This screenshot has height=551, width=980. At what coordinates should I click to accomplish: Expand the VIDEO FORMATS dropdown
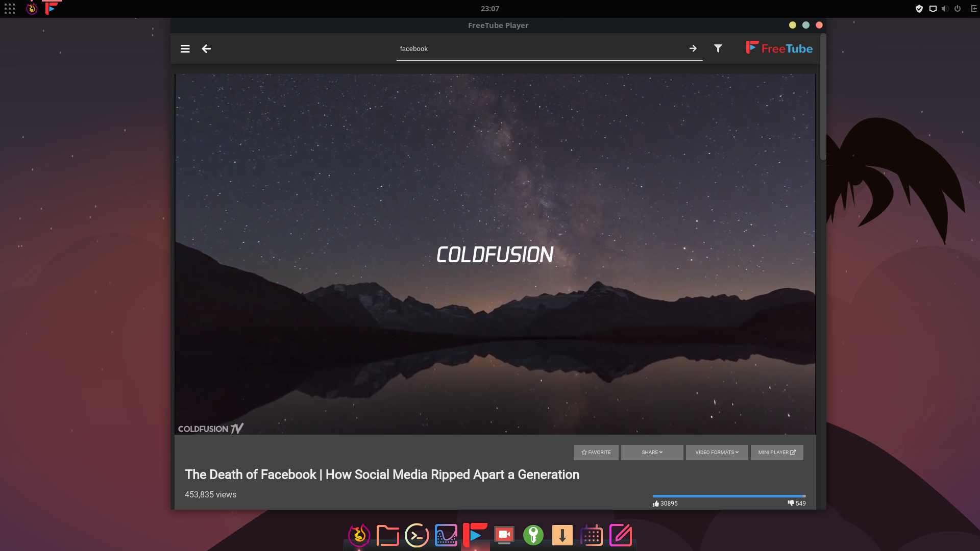[717, 453]
